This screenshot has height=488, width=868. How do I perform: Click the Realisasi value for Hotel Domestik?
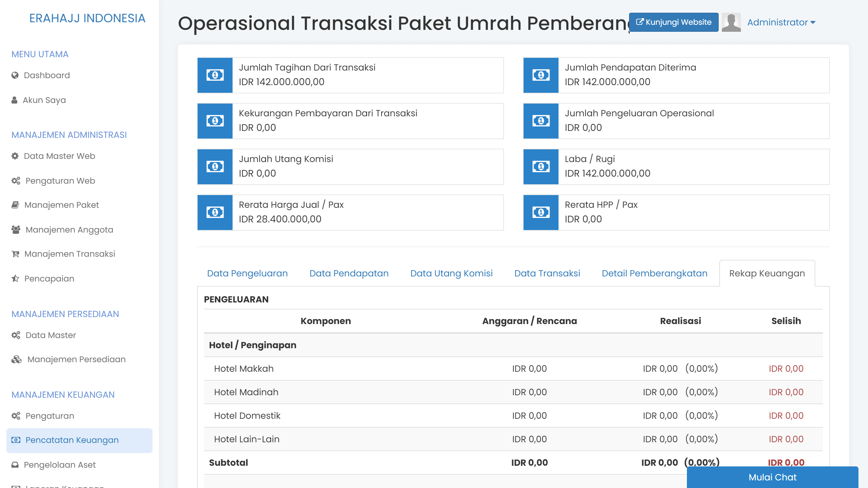pyautogui.click(x=680, y=416)
